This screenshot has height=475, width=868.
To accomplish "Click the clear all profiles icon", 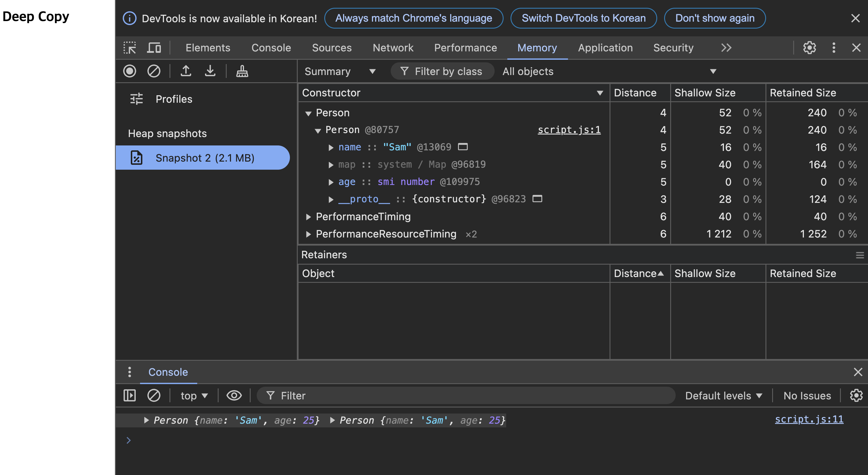I will pyautogui.click(x=154, y=71).
